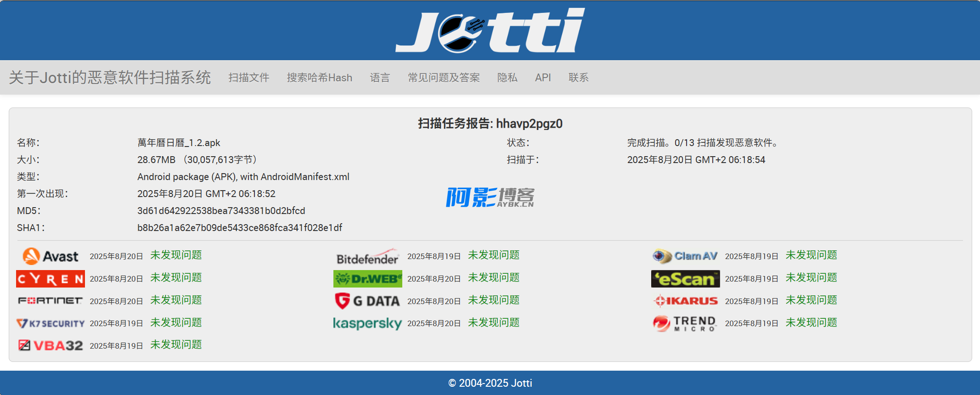Image resolution: width=980 pixels, height=395 pixels.
Task: Open the 搜索哈希Hash menu item
Action: [320, 78]
